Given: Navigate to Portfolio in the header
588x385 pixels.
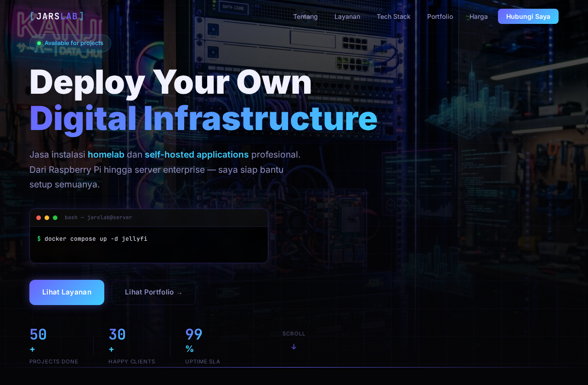Looking at the screenshot, I should [440, 17].
